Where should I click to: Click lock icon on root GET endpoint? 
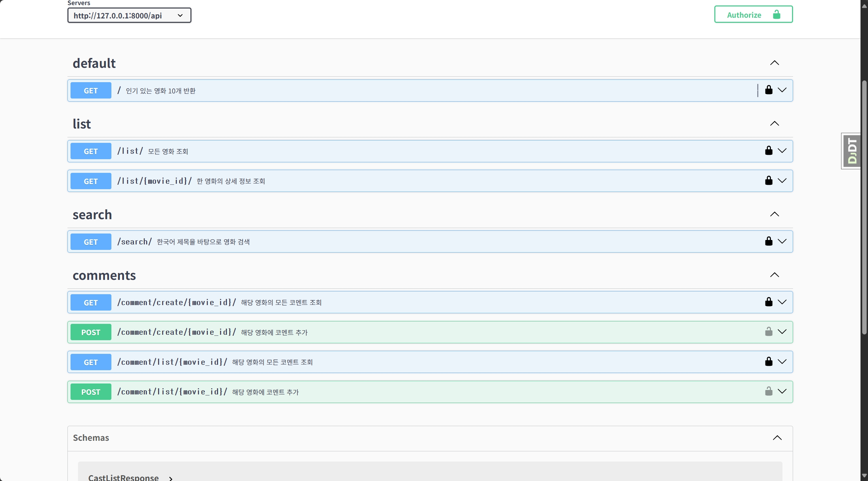pyautogui.click(x=769, y=90)
